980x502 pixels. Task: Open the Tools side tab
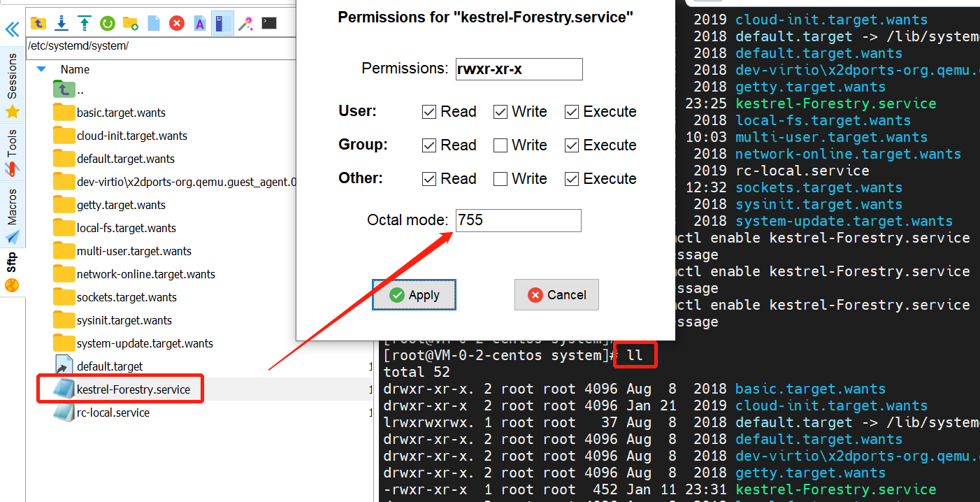pyautogui.click(x=12, y=152)
